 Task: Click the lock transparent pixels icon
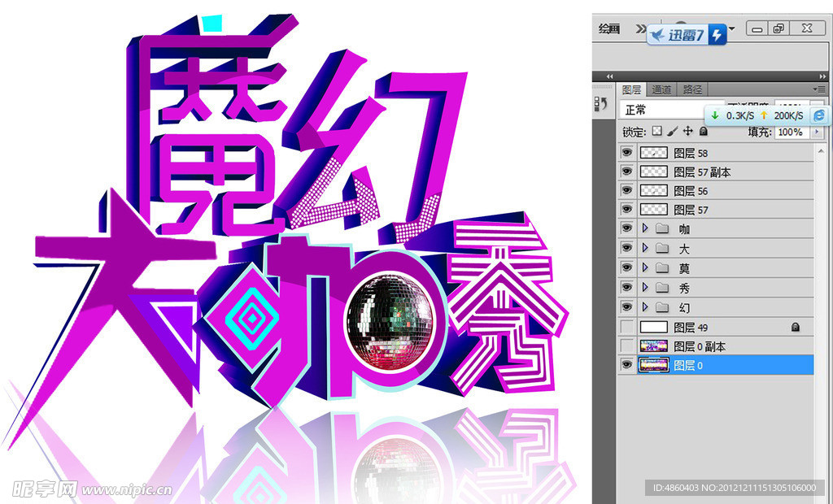(x=657, y=131)
